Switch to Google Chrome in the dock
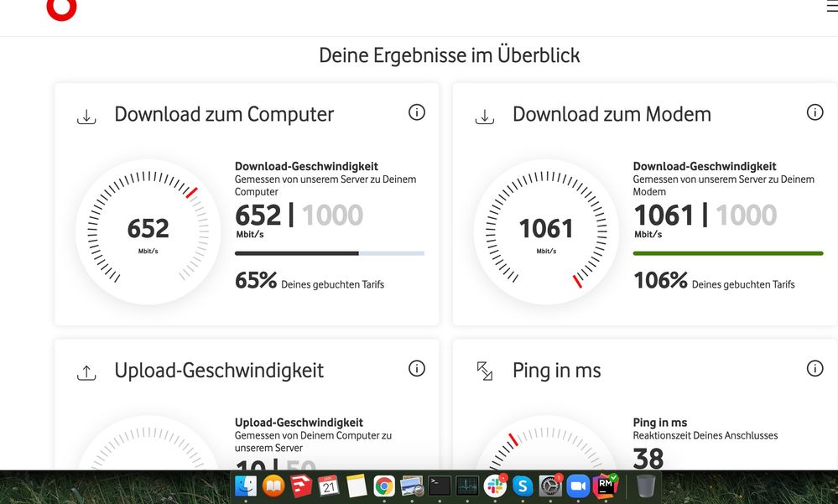The image size is (838, 504). tap(384, 486)
